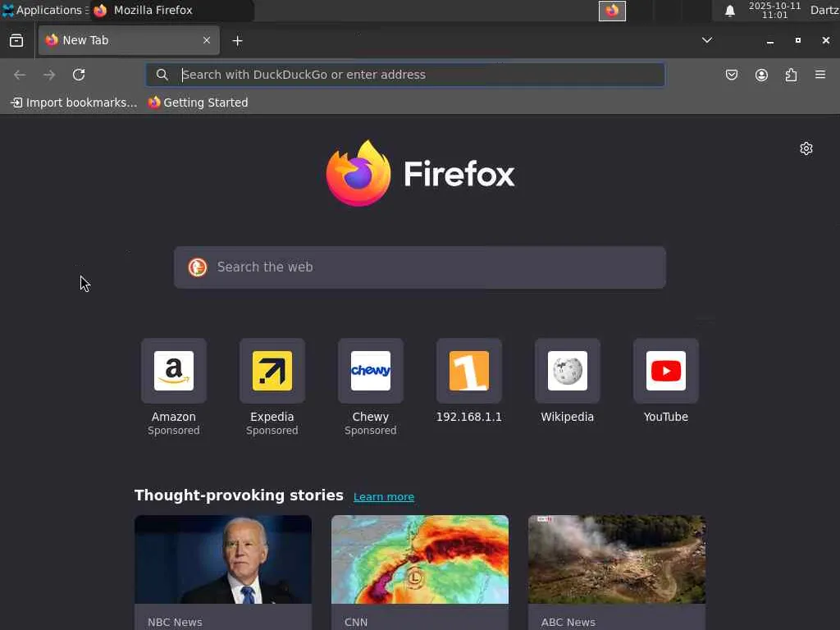Screen dimensions: 840x630
Task: Click the date and time clock
Action: pos(774,10)
